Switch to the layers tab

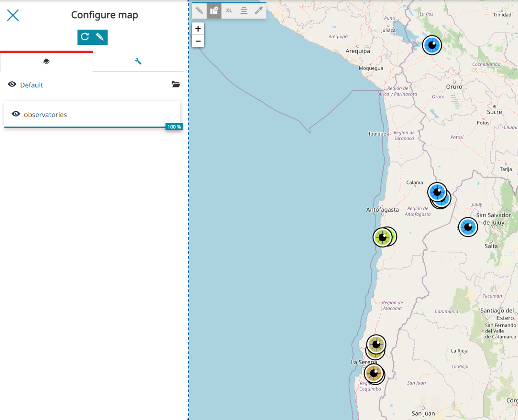46,61
